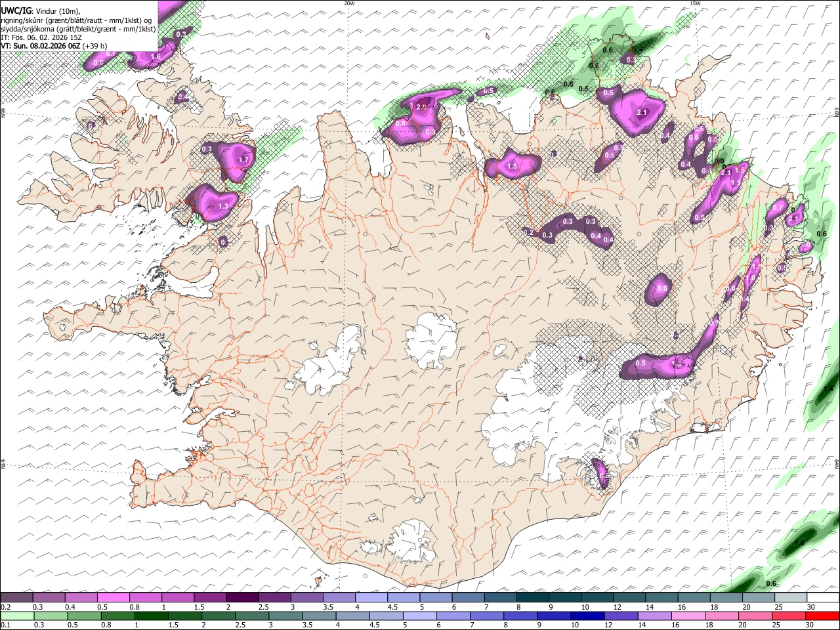Pick the upper legend swatch for 3–3.5
Viewport: 840px width, 630px height.
pos(306,597)
